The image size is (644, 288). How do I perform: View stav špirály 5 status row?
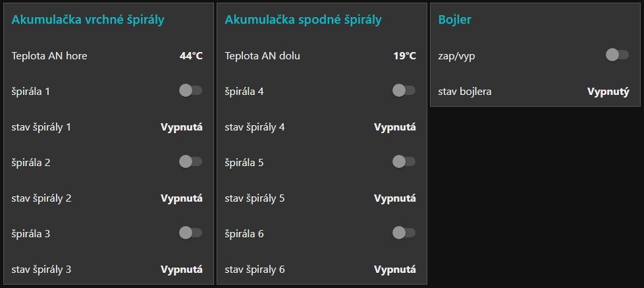[x=255, y=198]
